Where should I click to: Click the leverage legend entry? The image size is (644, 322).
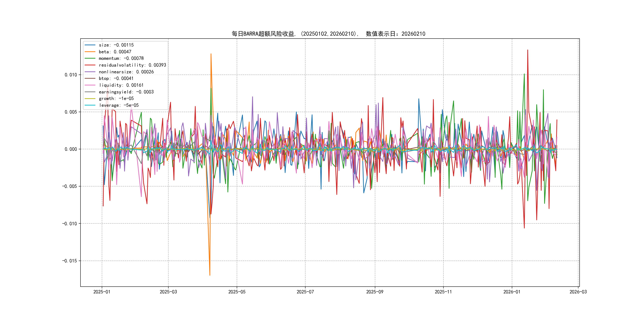(118, 105)
